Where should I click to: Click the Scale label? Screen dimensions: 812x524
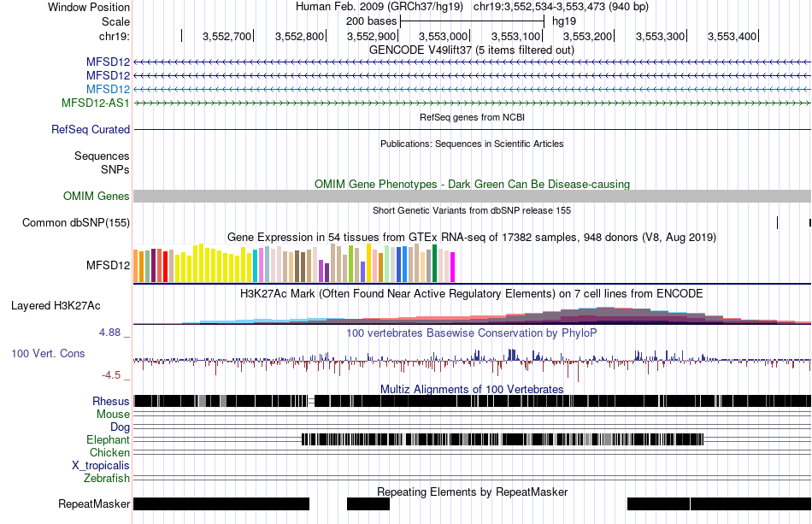(x=115, y=21)
